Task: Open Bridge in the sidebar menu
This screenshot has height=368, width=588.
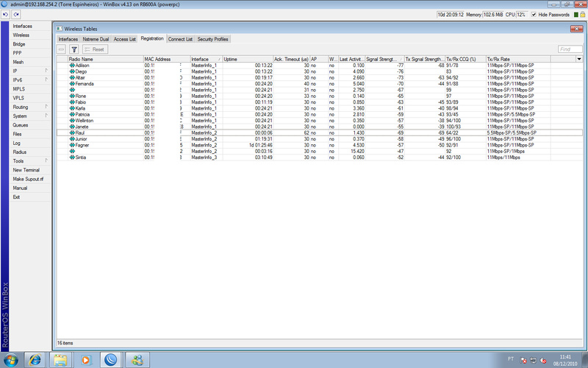Action: point(19,44)
